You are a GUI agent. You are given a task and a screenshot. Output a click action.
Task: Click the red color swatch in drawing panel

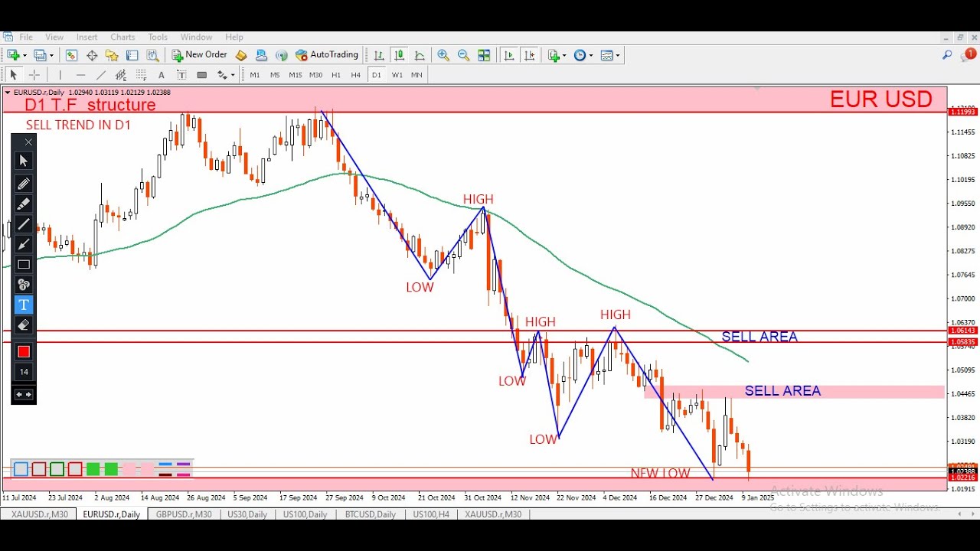click(24, 352)
